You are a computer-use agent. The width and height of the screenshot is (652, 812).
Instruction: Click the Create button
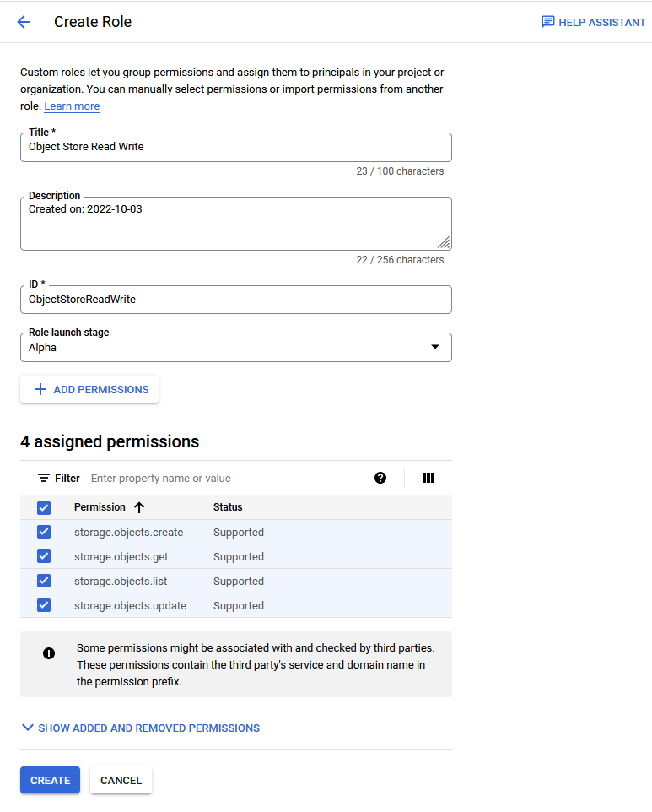tap(50, 780)
